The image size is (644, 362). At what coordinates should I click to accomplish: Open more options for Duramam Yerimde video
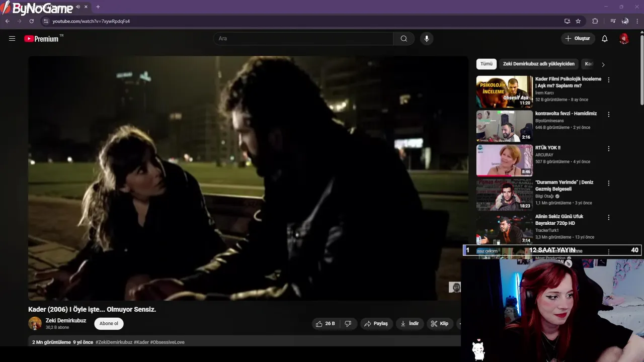tap(608, 183)
